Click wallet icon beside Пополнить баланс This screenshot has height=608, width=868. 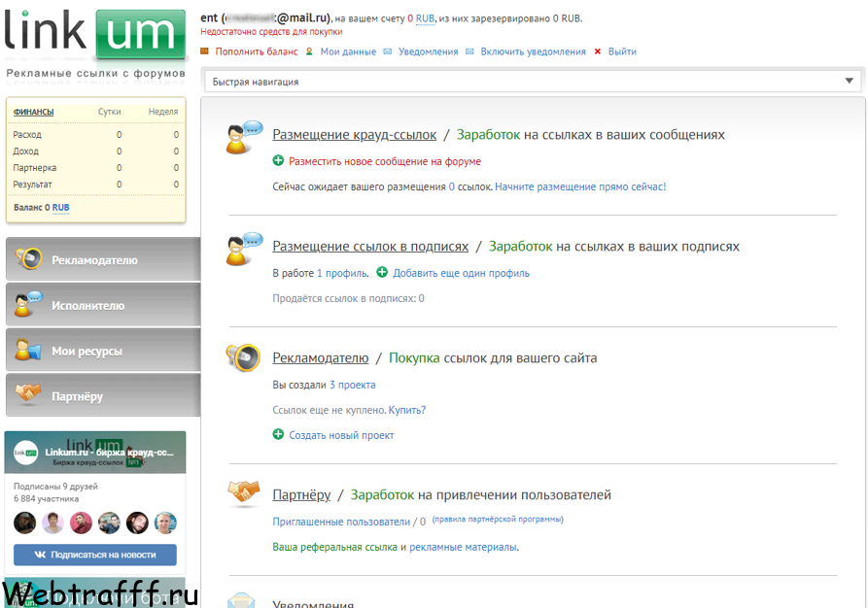204,51
